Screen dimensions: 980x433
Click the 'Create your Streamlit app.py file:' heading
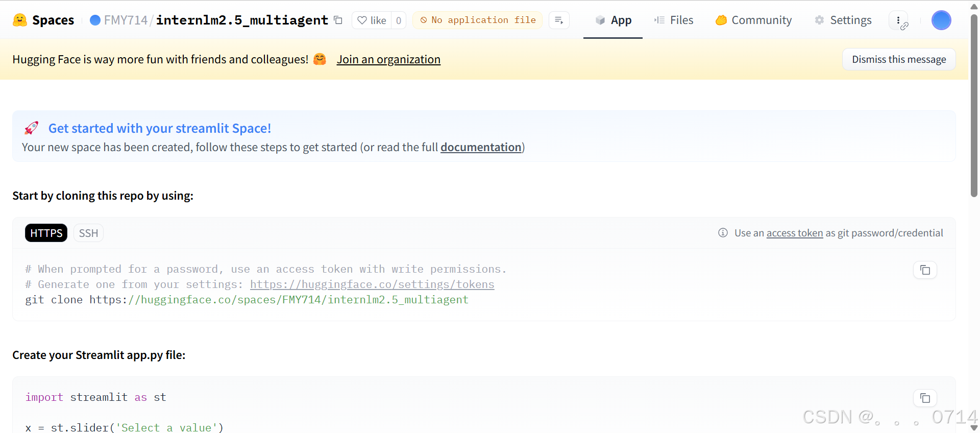coord(99,355)
